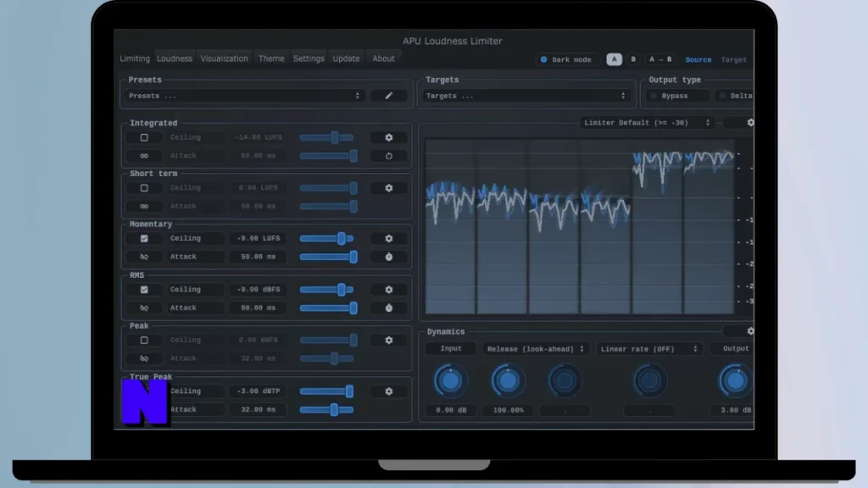Screen dimensions: 868x488
Task: Click the preset edit pencil icon
Action: [388, 96]
